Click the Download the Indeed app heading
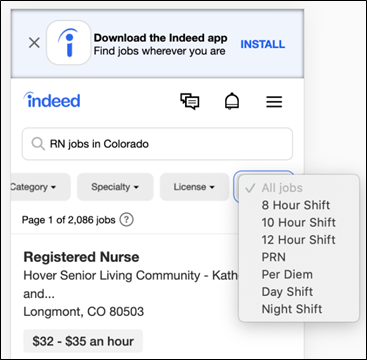367x360 pixels. [160, 38]
